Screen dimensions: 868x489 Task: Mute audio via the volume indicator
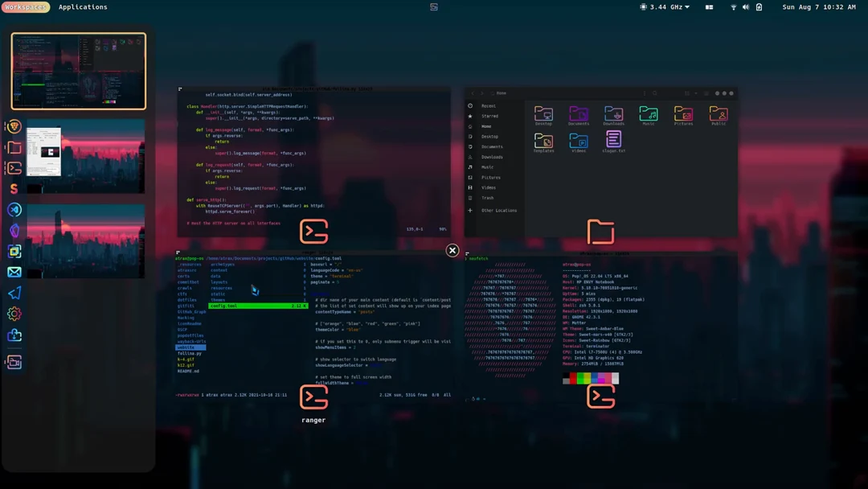point(746,6)
